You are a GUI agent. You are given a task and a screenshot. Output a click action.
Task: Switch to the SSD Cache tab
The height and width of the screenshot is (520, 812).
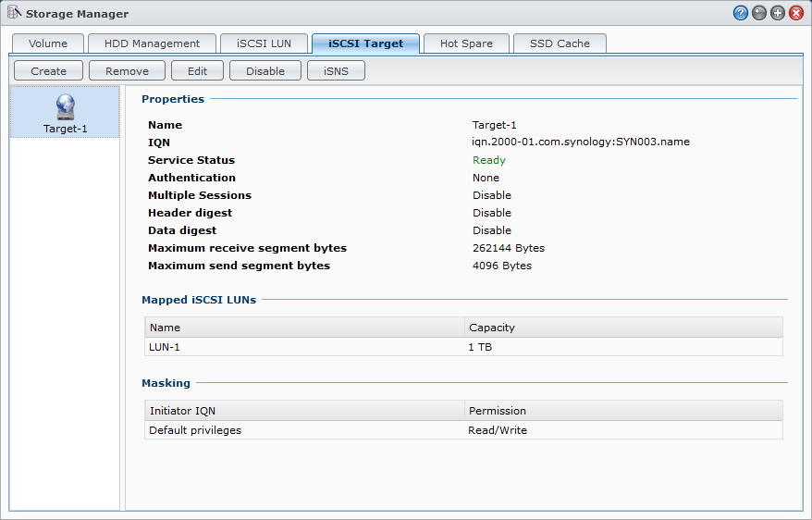click(560, 43)
